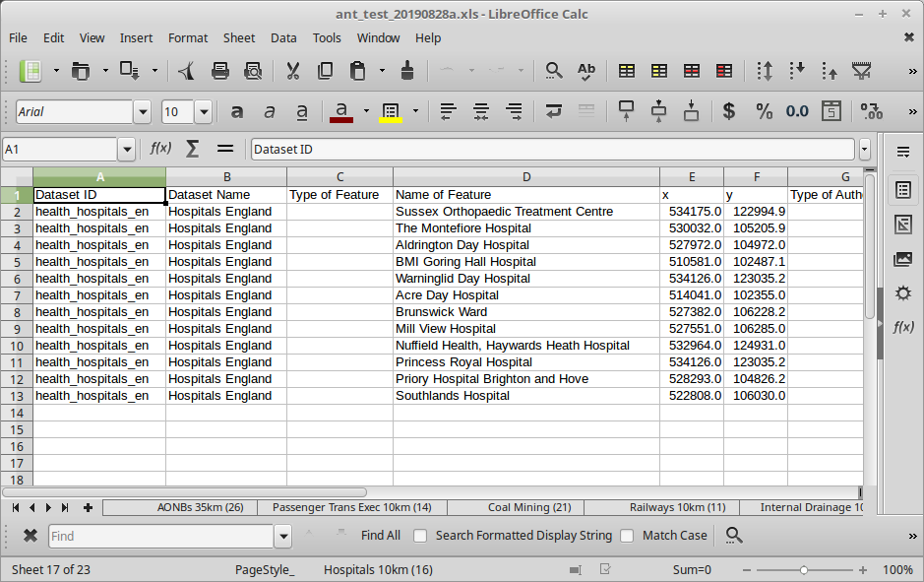Add a new sheet with the plus icon

88,508
